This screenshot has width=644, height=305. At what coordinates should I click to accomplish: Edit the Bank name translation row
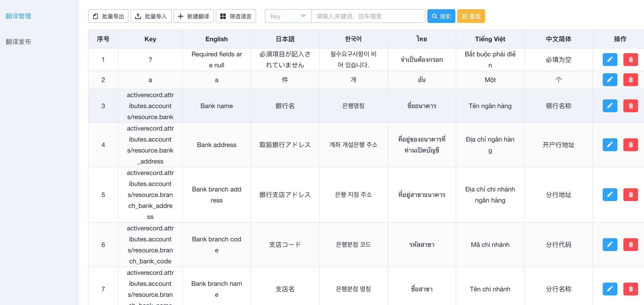(x=610, y=106)
